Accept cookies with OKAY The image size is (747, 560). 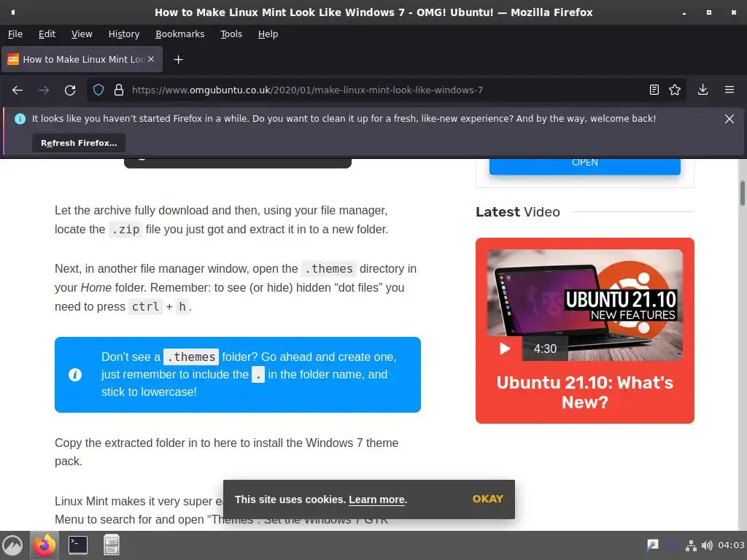(x=488, y=499)
